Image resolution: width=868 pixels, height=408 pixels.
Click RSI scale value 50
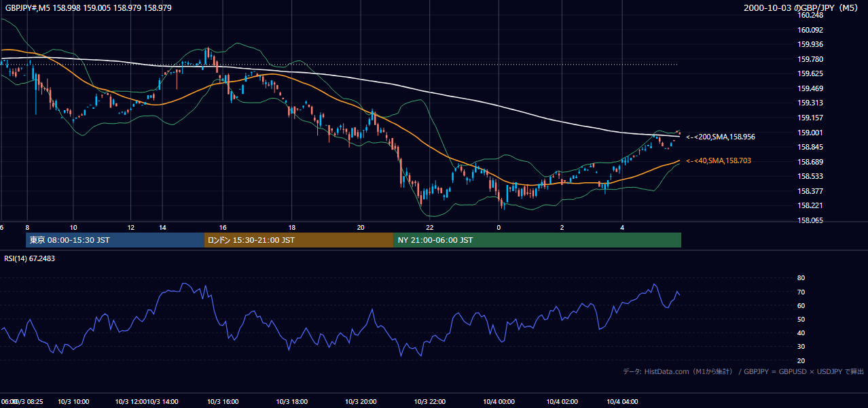point(801,319)
